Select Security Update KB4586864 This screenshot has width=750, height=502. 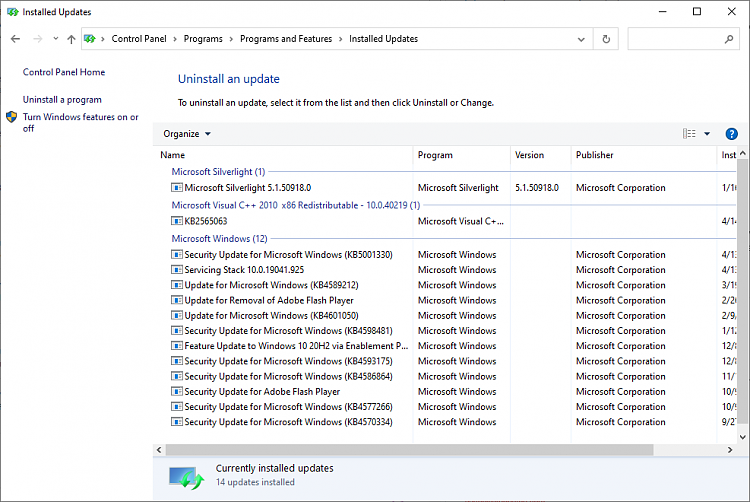[452, 377]
